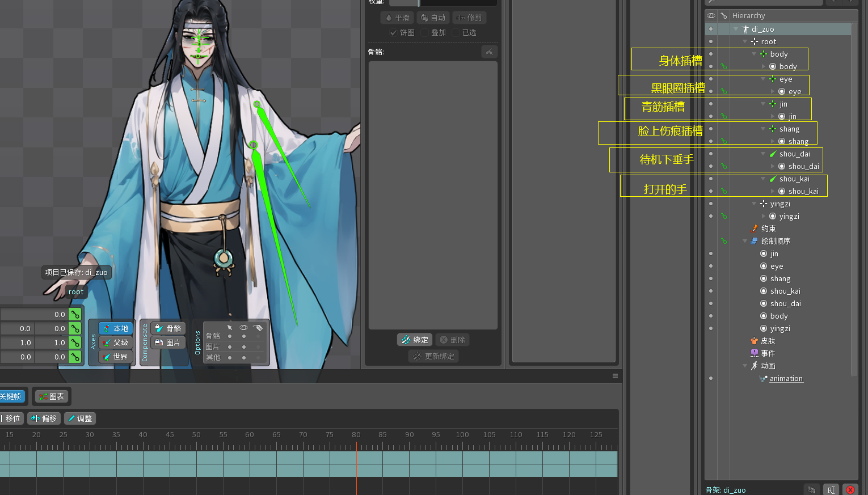Select the 本地 (Local) axes button
The height and width of the screenshot is (495, 868).
pyautogui.click(x=116, y=328)
